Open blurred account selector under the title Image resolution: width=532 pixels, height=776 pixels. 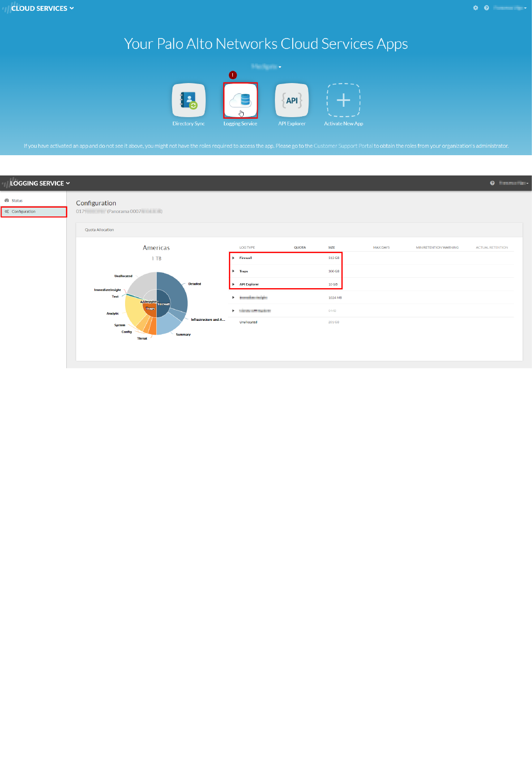click(266, 66)
